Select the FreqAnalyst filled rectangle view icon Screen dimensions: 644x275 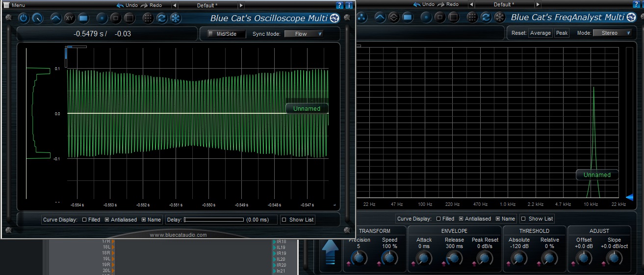coord(408,18)
